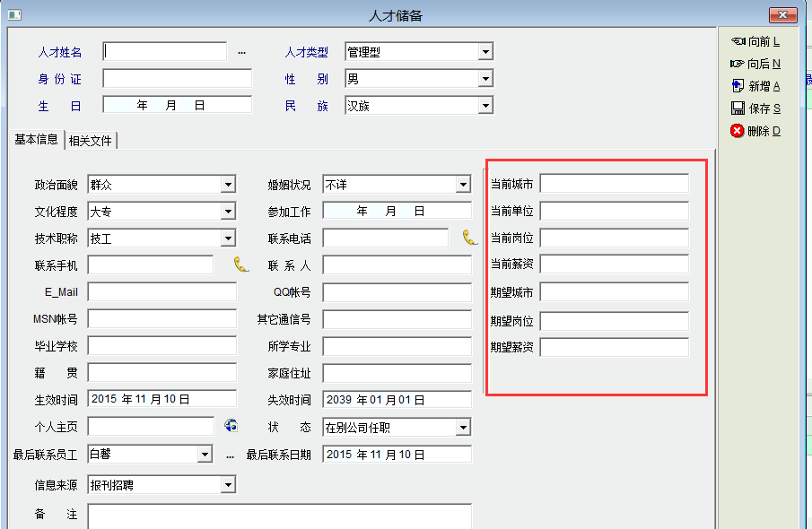
Task: Expand the 人才类型 dropdown
Action: (485, 52)
